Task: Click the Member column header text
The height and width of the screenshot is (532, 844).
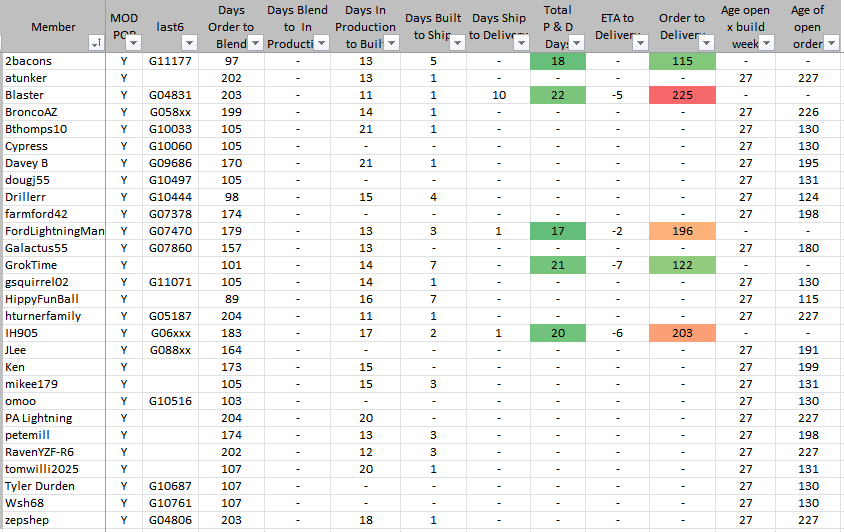Action: coord(53,26)
